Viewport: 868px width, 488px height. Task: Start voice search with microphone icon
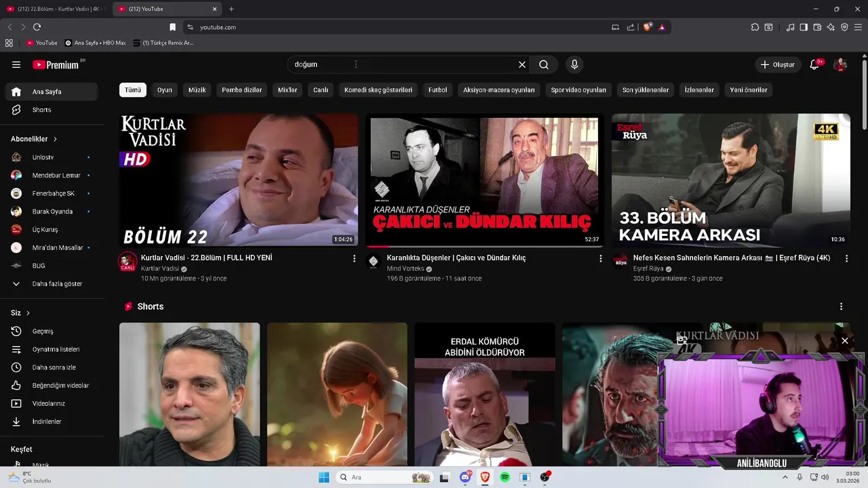click(574, 64)
